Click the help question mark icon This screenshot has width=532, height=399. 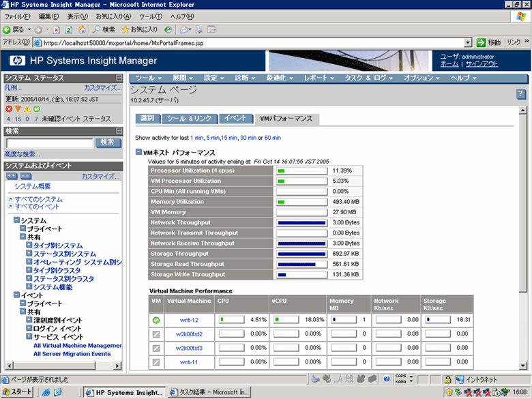tap(521, 94)
